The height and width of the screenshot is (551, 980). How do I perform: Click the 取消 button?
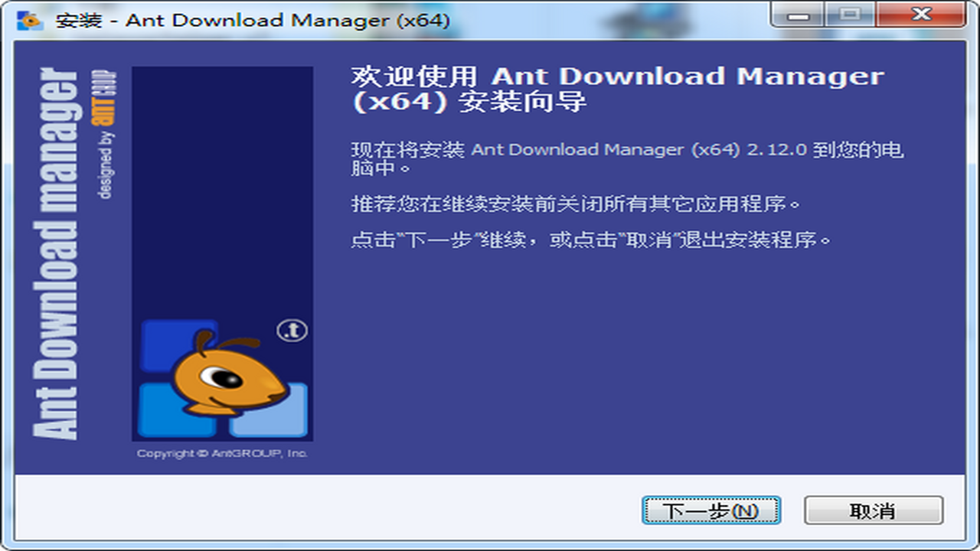coord(874,510)
